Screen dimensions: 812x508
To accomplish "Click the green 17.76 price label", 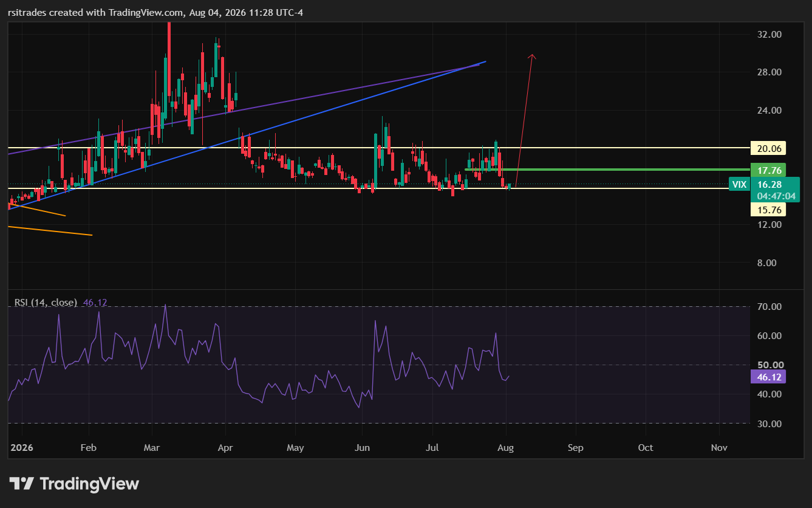I will click(x=768, y=170).
